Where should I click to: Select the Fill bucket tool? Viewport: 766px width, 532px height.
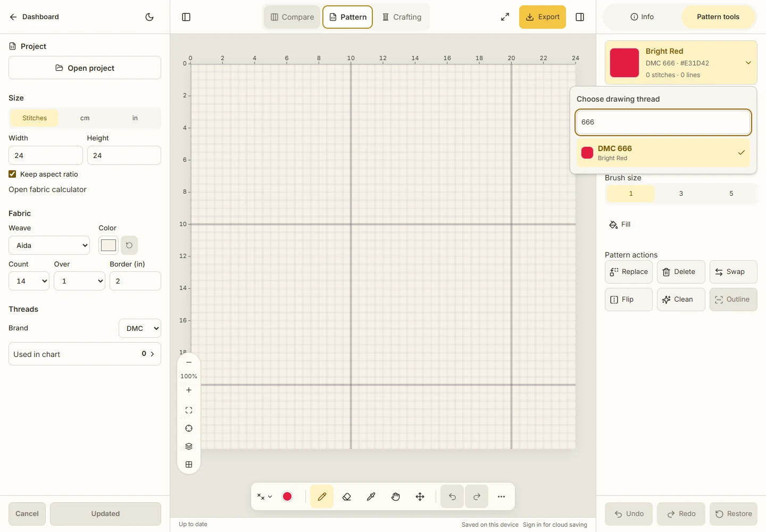pyautogui.click(x=620, y=225)
